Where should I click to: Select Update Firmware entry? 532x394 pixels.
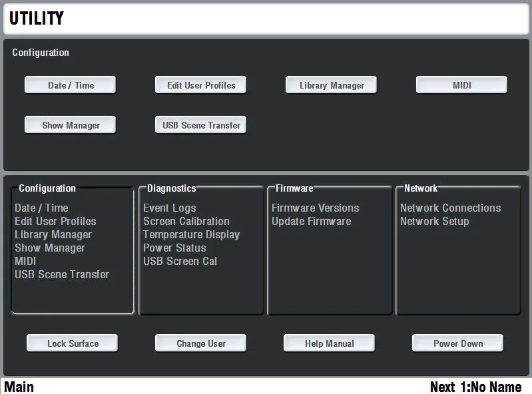tap(311, 221)
